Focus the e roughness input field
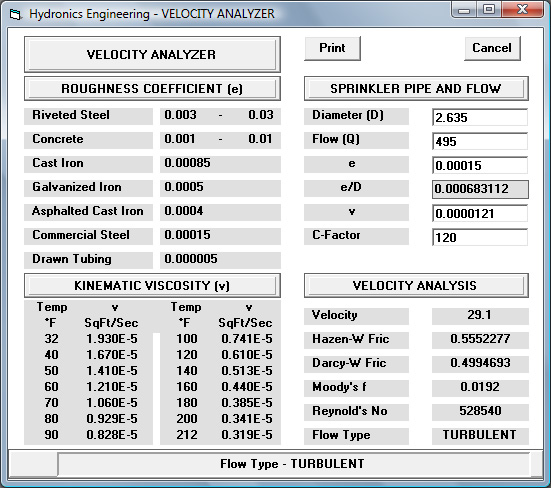This screenshot has height=488, width=551. coord(480,165)
